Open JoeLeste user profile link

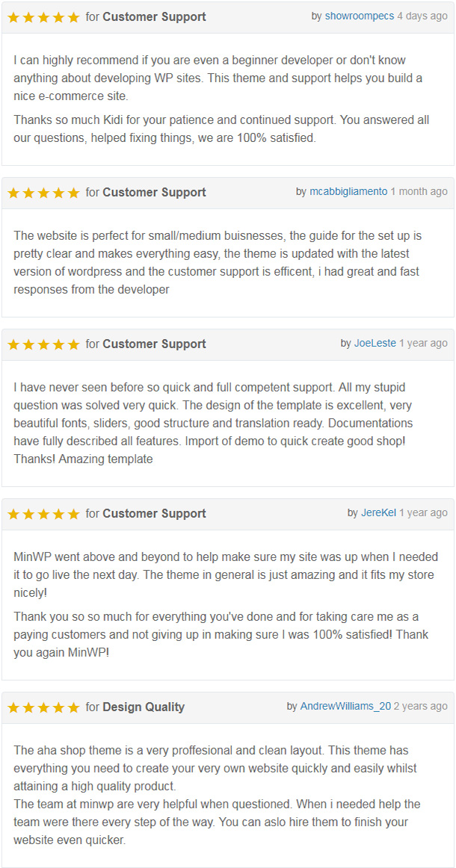375,343
